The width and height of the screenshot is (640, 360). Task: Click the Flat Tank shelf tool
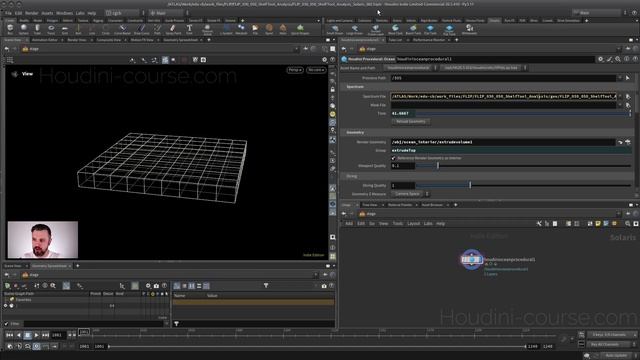click(430, 29)
